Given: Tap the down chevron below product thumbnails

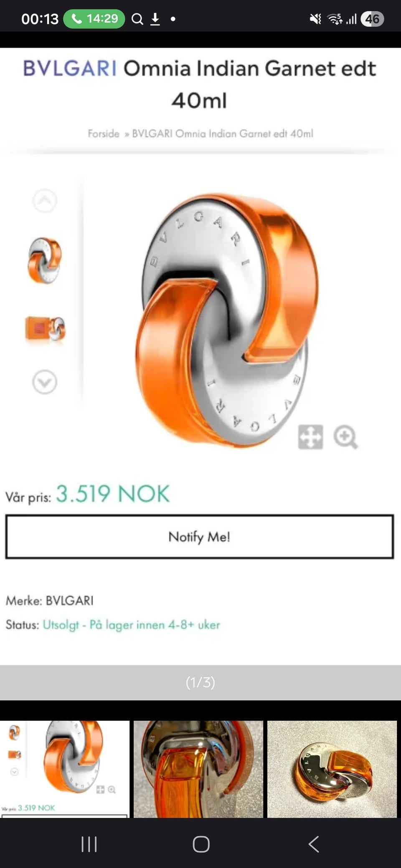Looking at the screenshot, I should 45,382.
